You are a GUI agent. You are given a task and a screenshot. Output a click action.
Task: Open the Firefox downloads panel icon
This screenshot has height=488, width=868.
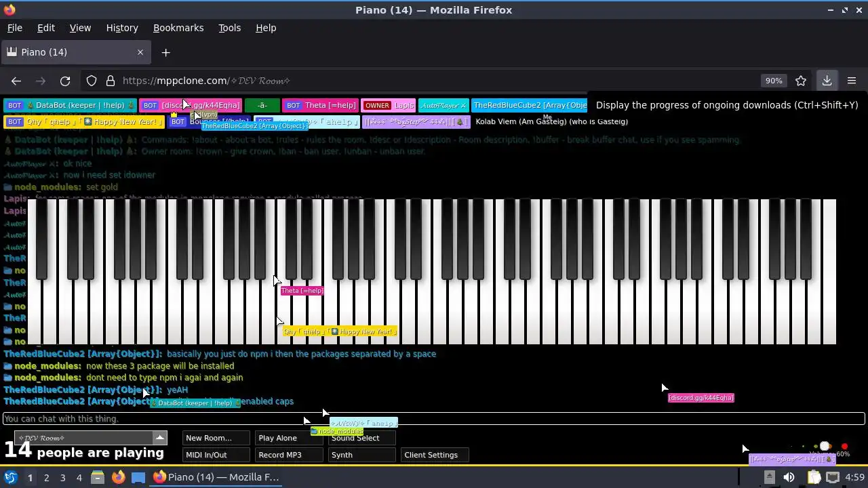[x=827, y=81]
